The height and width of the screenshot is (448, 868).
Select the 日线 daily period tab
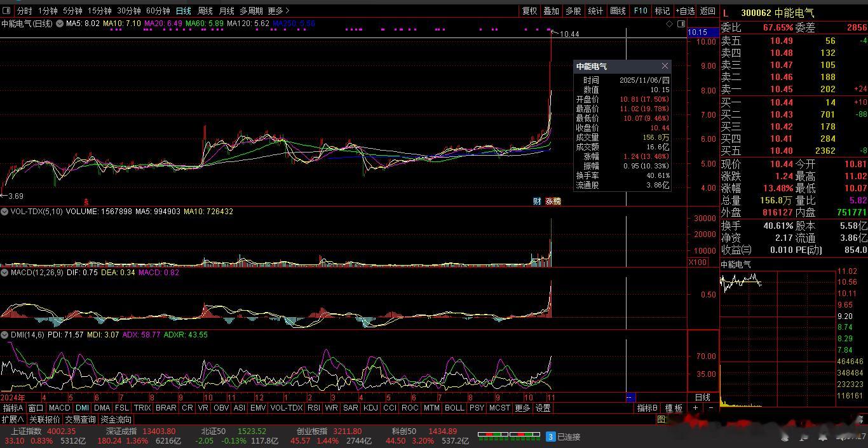pos(183,11)
